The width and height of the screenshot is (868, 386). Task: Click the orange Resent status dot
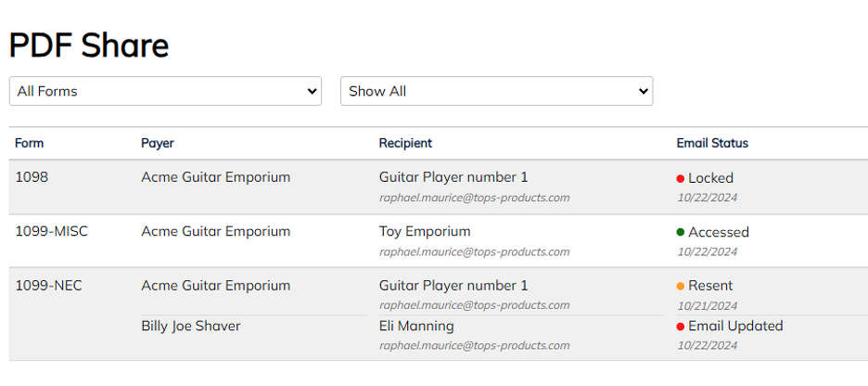(x=681, y=287)
